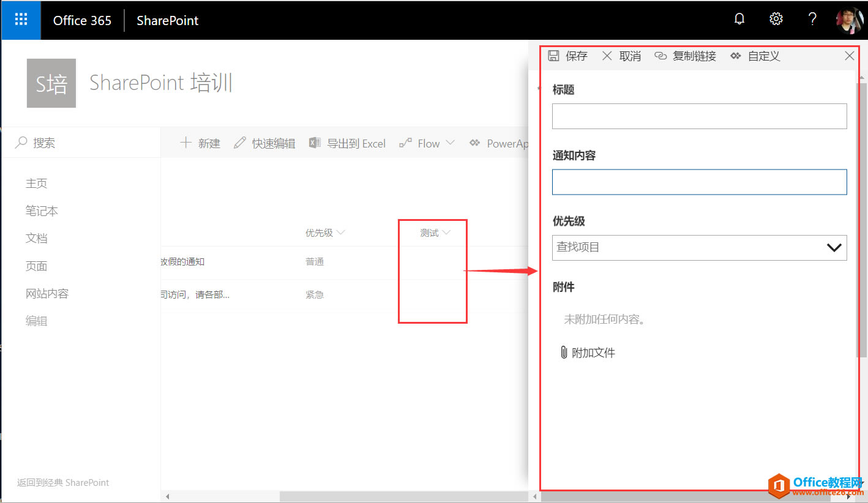Click the user profile avatar
This screenshot has height=503, width=868.
(850, 18)
